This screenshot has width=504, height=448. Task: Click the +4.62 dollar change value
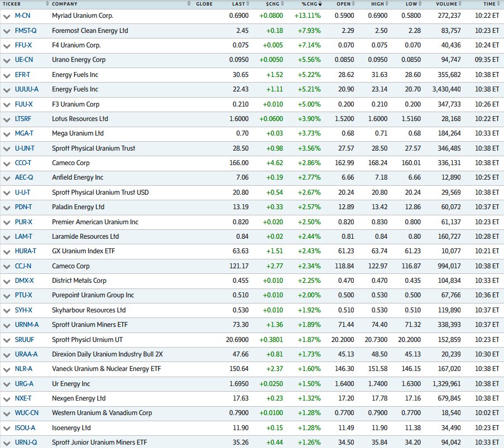point(275,162)
